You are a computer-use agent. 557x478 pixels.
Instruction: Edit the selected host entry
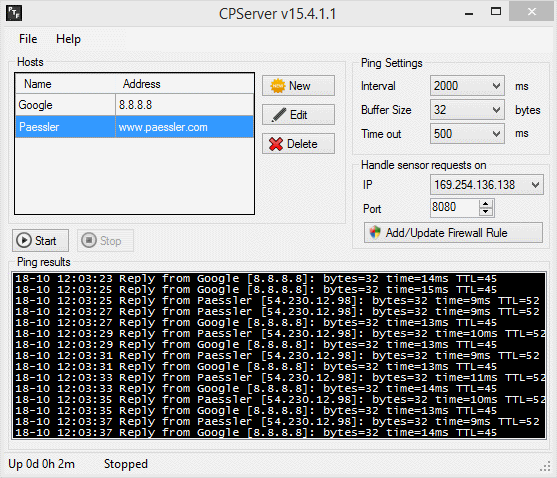click(298, 115)
